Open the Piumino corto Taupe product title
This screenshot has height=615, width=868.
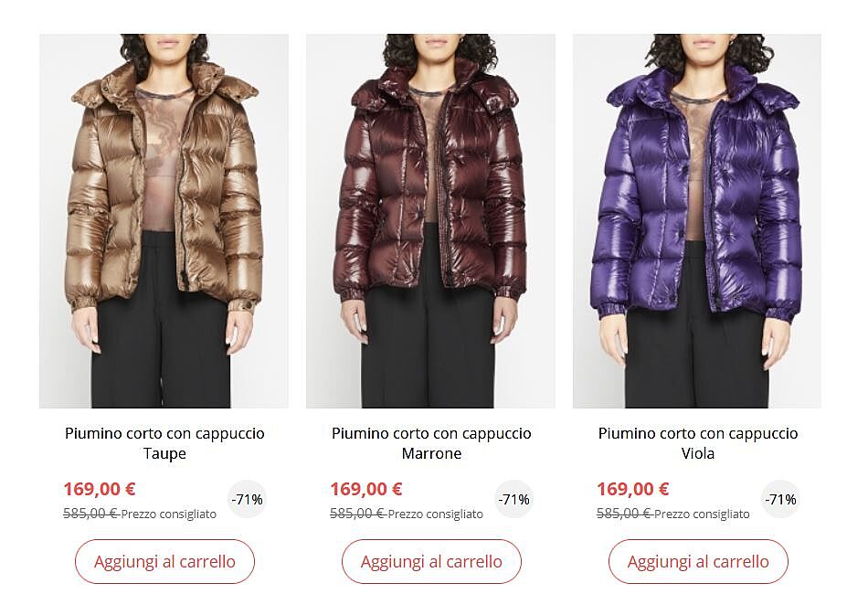pos(164,443)
